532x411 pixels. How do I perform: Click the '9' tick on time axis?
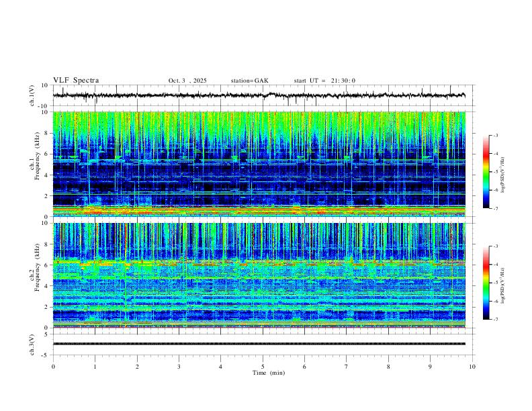pos(430,367)
